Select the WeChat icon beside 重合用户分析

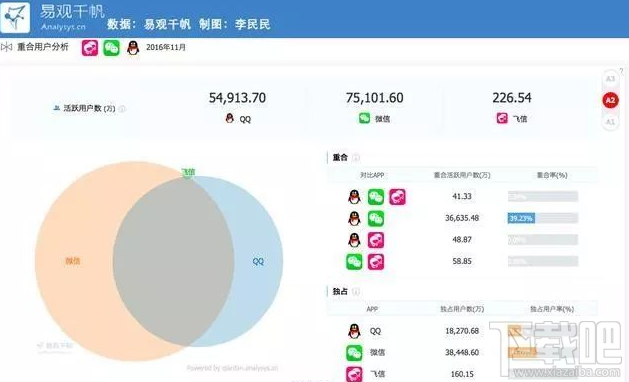point(112,48)
